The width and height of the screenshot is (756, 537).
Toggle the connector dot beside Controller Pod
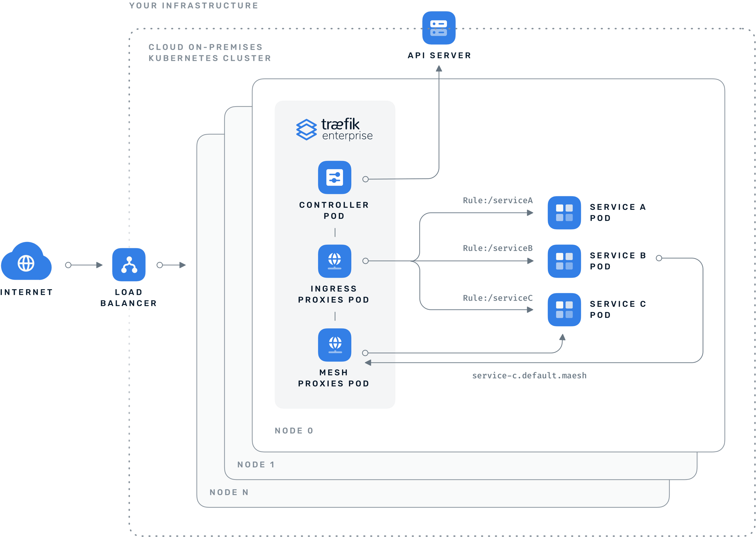(365, 179)
